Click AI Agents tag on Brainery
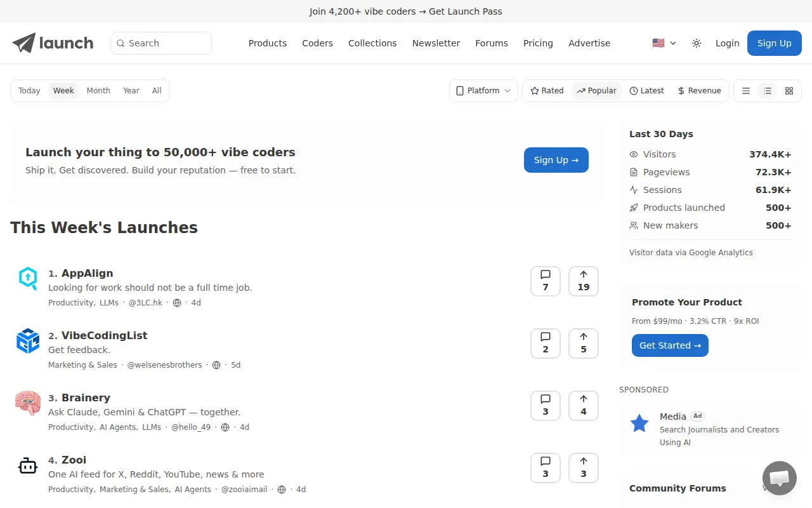The width and height of the screenshot is (812, 508). point(117,427)
